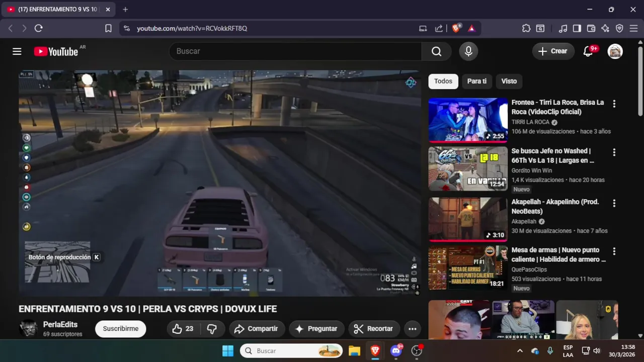
Task: Open PerlaEdits channel avatar
Action: (x=28, y=329)
